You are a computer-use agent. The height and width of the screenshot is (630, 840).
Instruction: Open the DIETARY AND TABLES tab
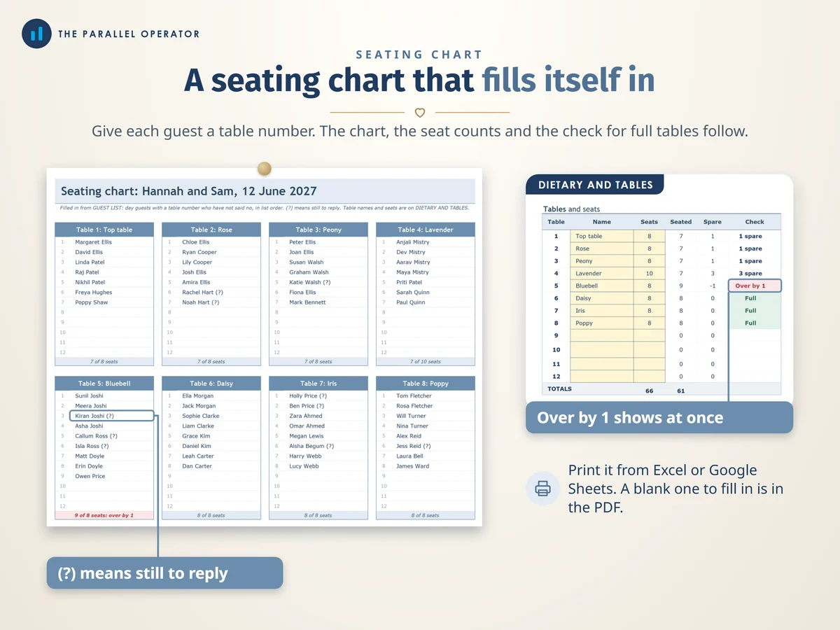[595, 185]
